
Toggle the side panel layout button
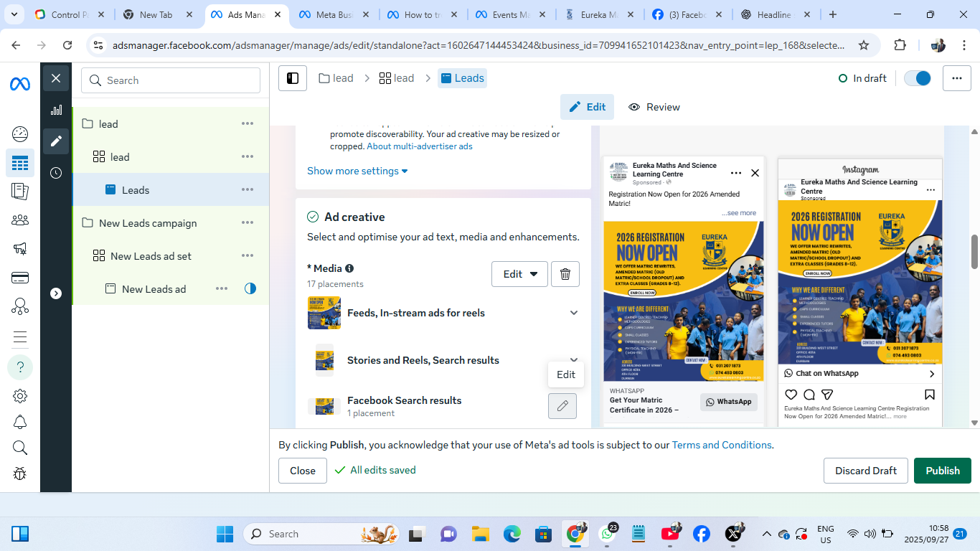pos(293,78)
